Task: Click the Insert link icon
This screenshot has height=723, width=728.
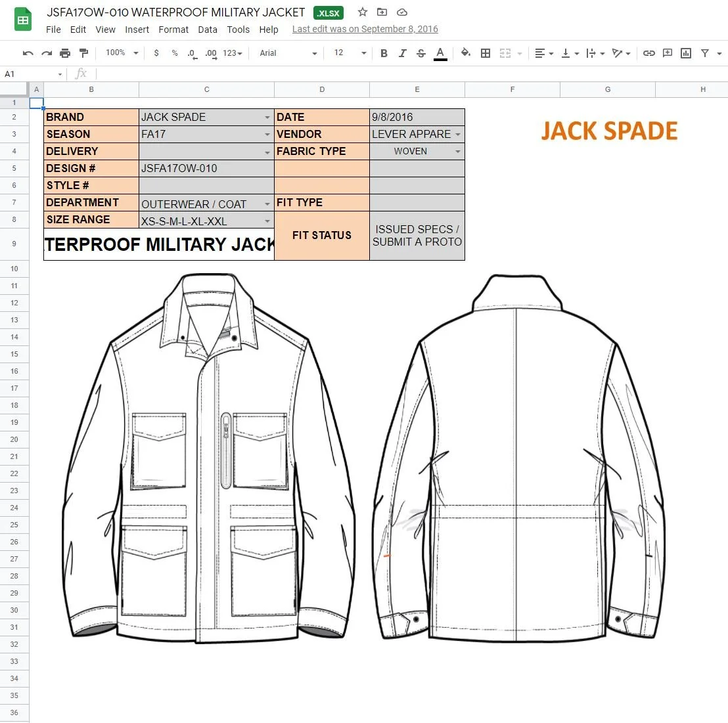Action: coord(648,53)
